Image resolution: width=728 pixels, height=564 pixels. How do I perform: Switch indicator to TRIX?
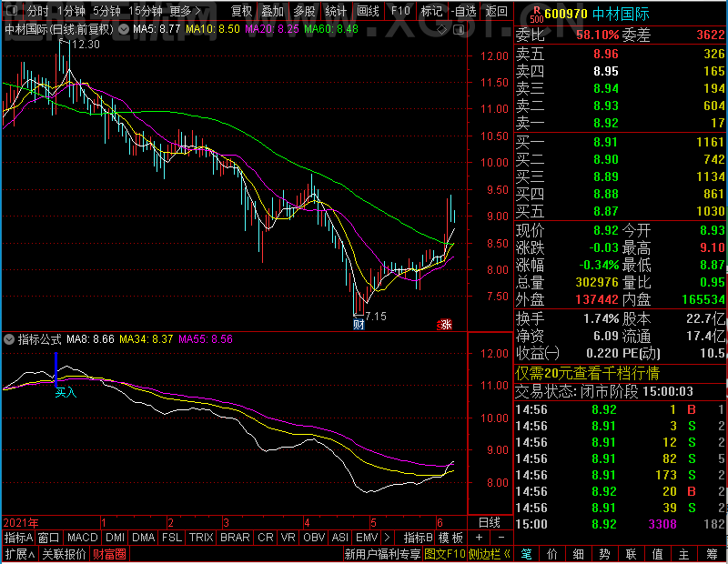click(201, 538)
